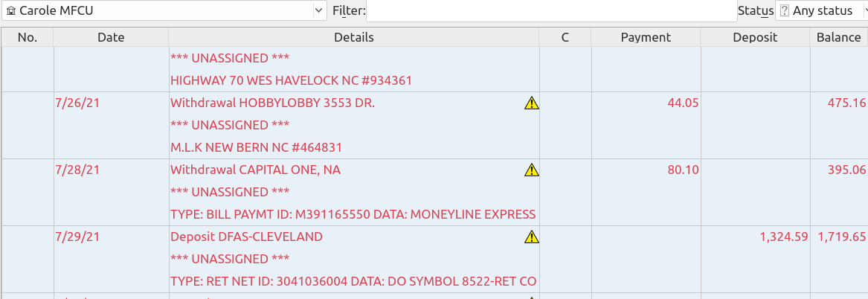Sort by the Date column header

click(x=111, y=37)
